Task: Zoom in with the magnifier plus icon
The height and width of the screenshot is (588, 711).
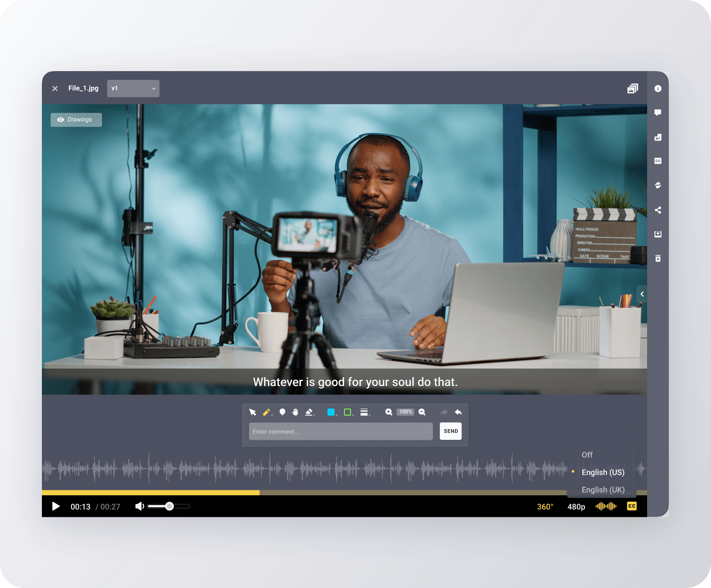Action: [x=389, y=412]
